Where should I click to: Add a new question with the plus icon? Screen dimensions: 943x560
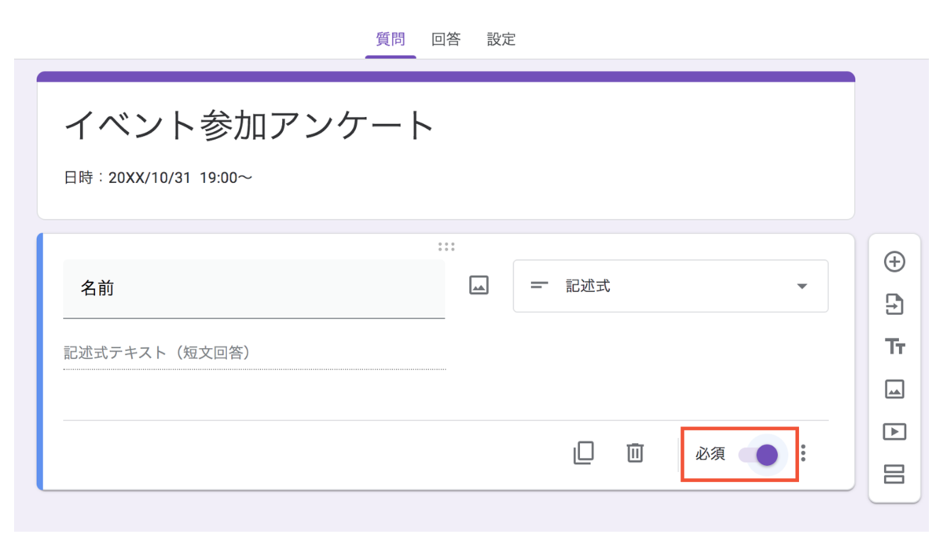pos(894,262)
